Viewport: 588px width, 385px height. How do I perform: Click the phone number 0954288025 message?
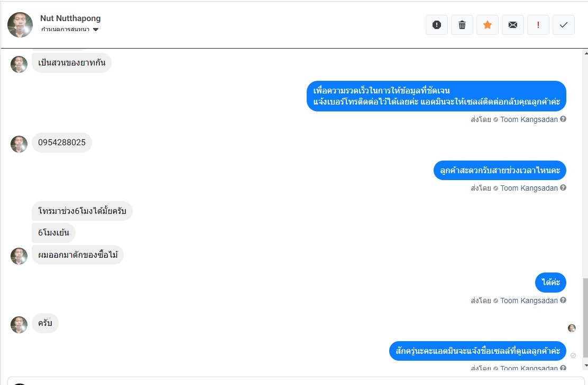[x=62, y=143]
